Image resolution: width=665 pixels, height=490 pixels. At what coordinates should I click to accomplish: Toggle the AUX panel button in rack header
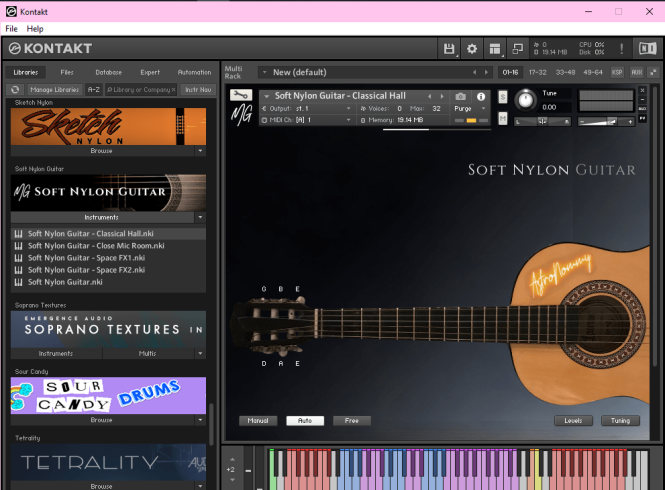[x=637, y=73]
